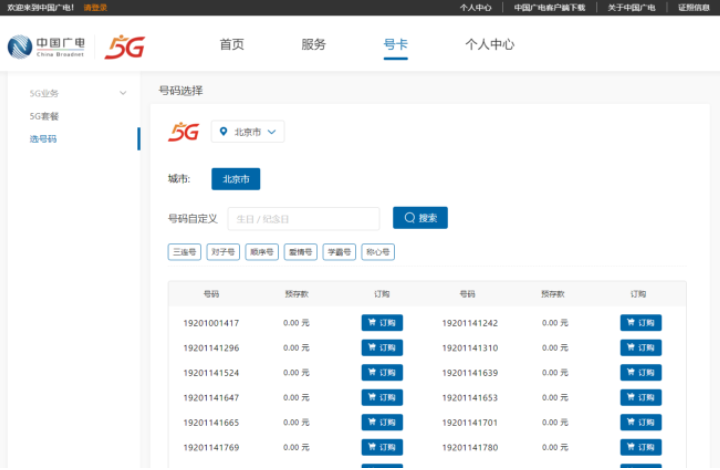Filter by 对子号 tag

[x=223, y=252]
